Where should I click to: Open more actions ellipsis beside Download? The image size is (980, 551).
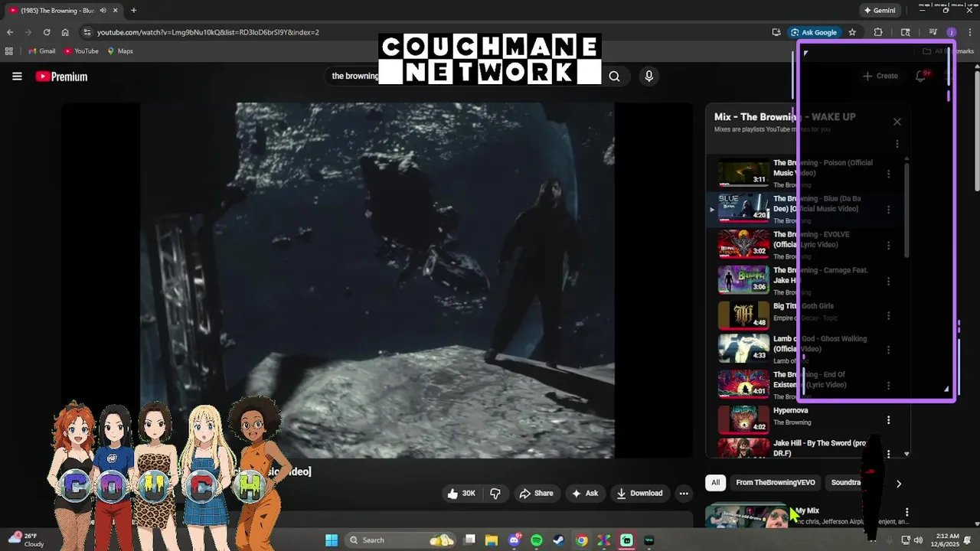coord(684,494)
